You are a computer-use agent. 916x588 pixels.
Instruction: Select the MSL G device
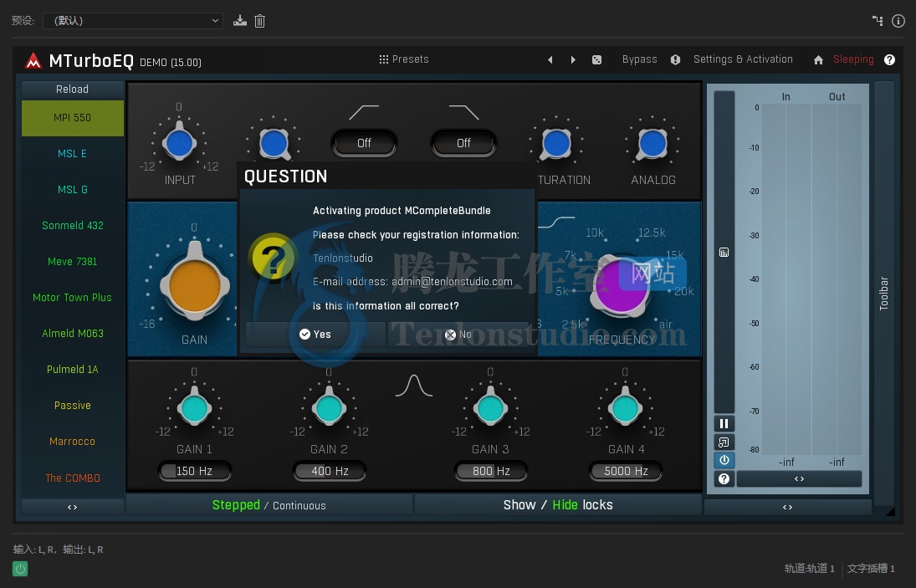(x=73, y=190)
